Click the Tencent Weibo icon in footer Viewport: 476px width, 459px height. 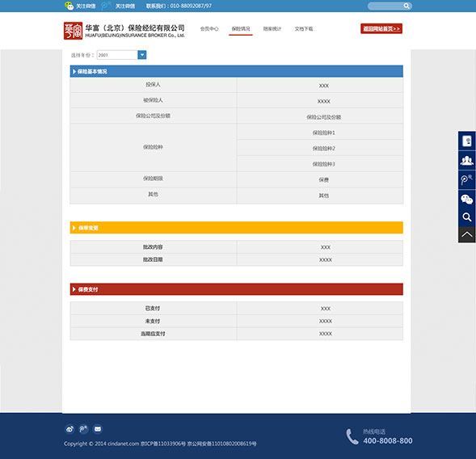tap(83, 429)
